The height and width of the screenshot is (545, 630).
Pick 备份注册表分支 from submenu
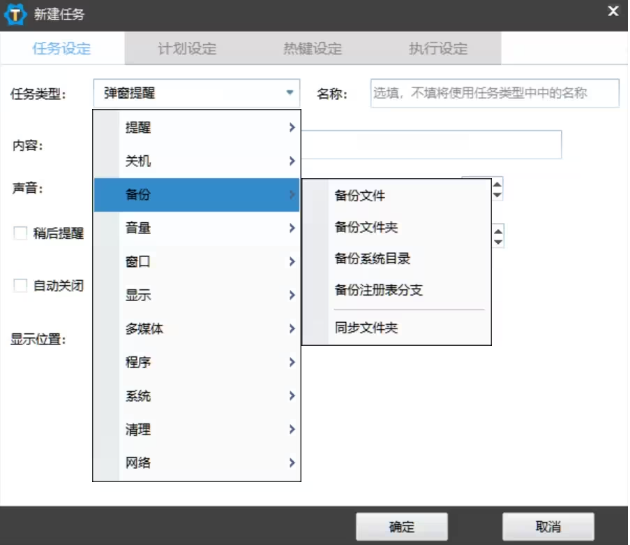[378, 289]
